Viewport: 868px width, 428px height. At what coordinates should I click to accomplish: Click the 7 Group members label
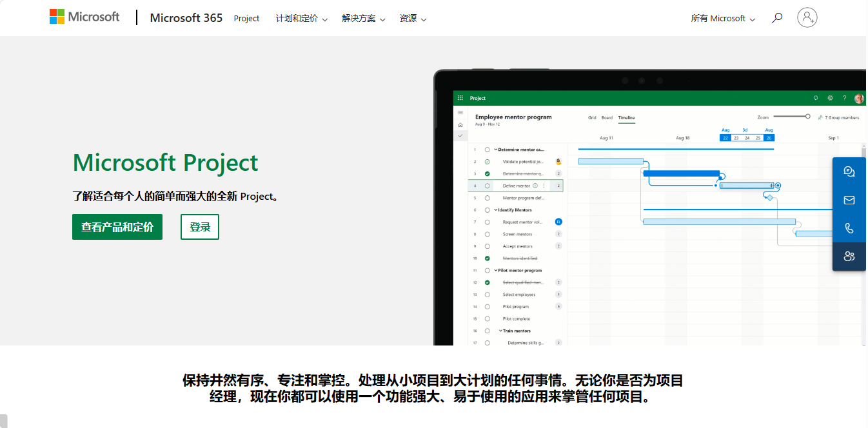coord(842,118)
